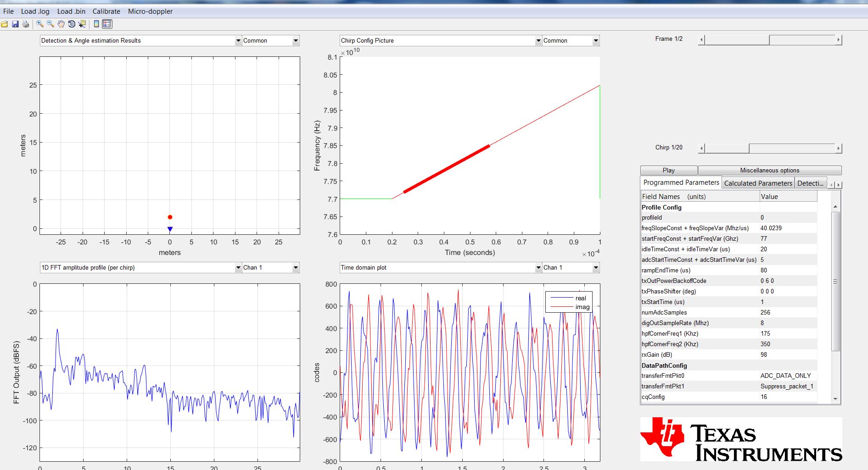Click the 'real' legend entry
868x470 pixels.
click(569, 298)
